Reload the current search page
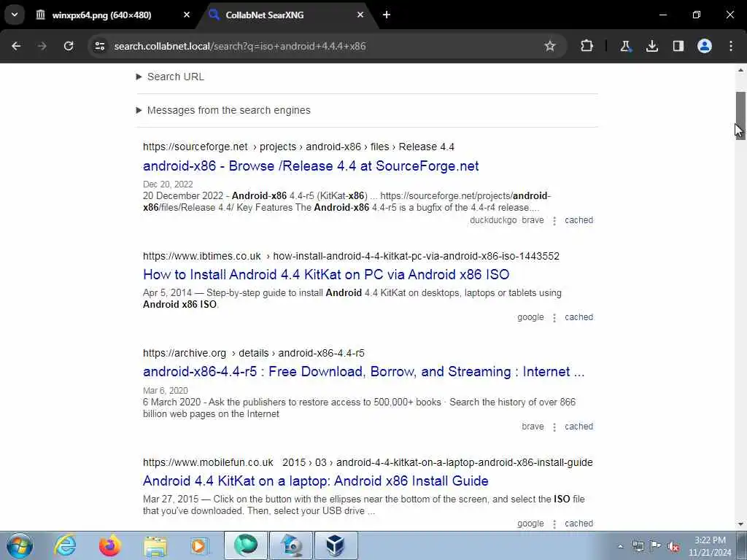The height and width of the screenshot is (560, 747). point(69,46)
